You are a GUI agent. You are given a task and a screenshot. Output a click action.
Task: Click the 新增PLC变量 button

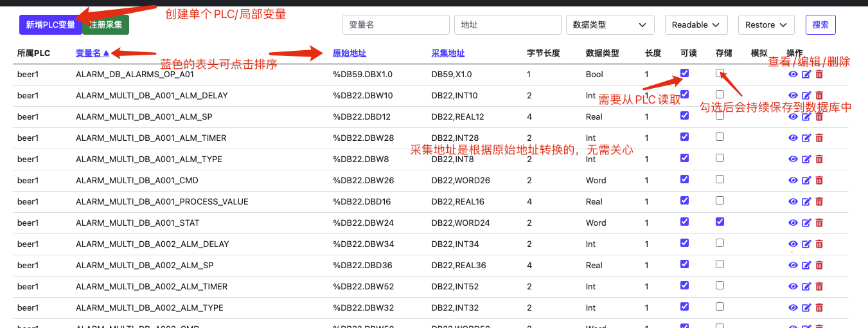(50, 25)
